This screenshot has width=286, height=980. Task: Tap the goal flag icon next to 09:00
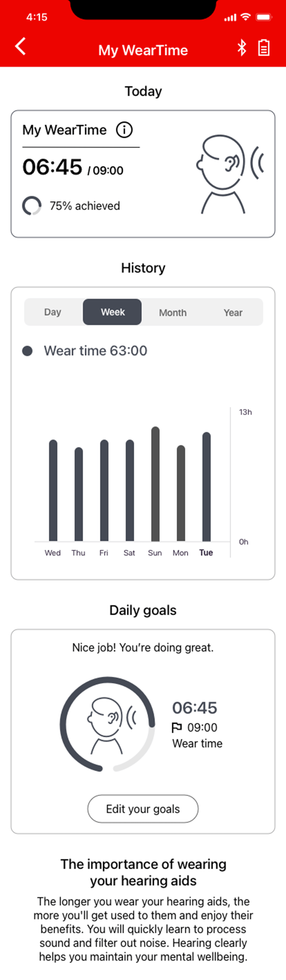coord(177,727)
